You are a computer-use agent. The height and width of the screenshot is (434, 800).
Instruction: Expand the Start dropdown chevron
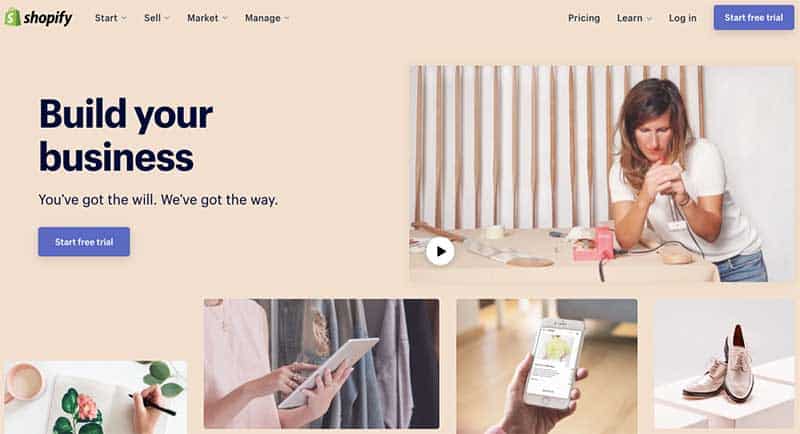[124, 18]
